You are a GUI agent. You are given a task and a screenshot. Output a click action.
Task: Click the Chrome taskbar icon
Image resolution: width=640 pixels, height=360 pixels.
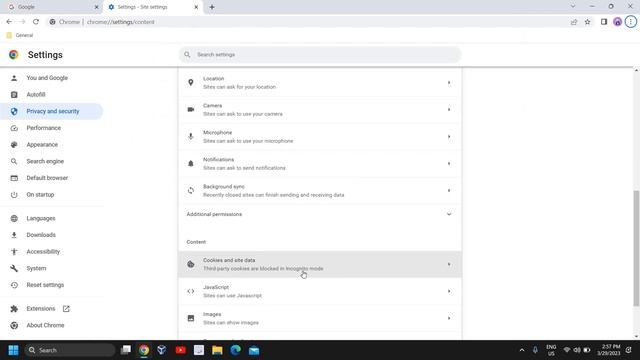click(144, 350)
